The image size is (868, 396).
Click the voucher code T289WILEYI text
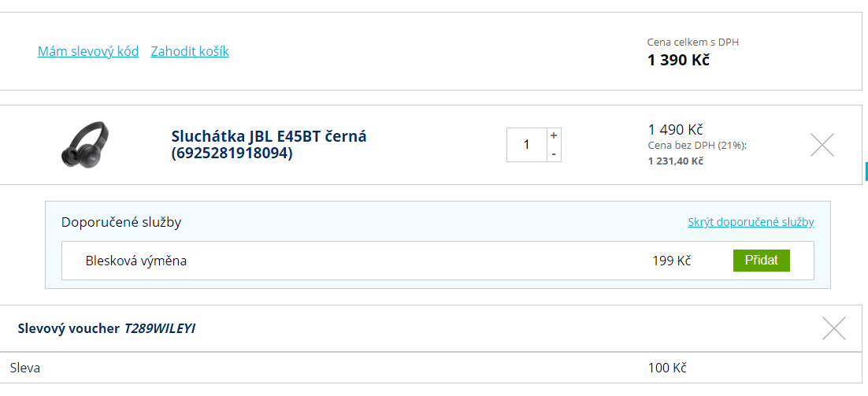tap(159, 328)
